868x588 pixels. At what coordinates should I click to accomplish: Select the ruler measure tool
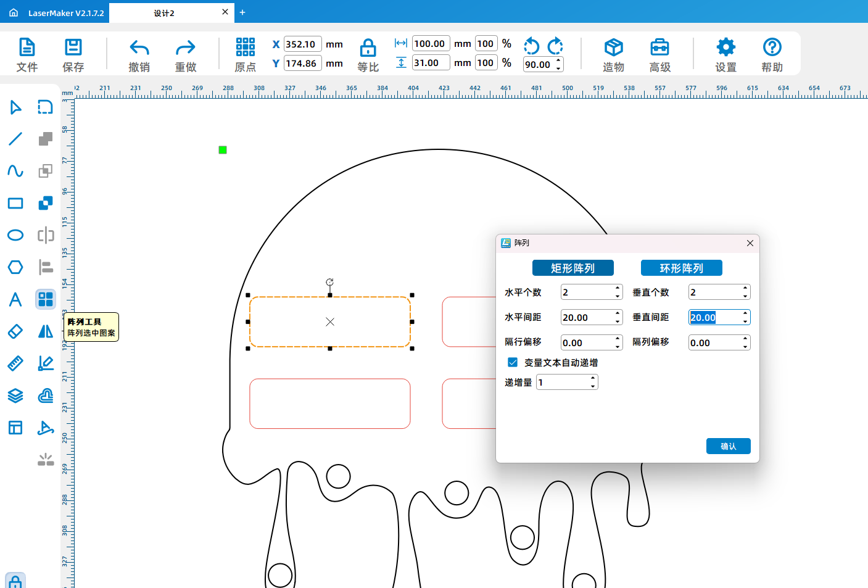[x=15, y=363]
